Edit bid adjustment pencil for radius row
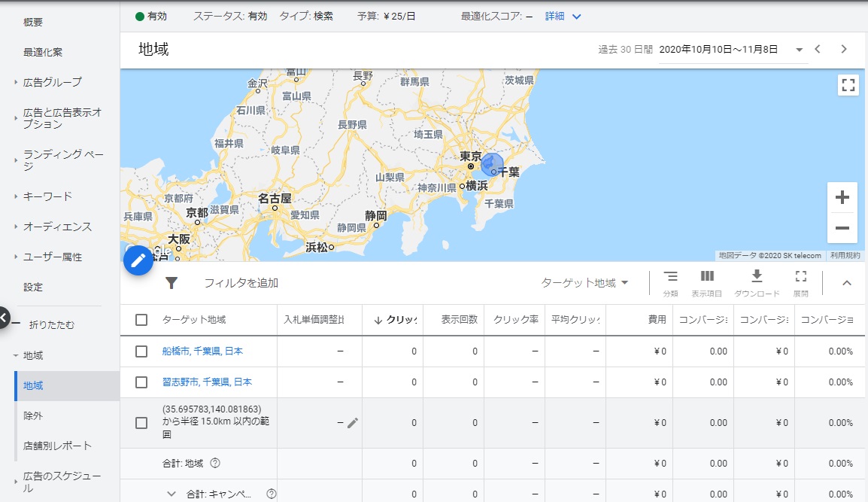Viewport: 868px width, 502px height. click(353, 423)
